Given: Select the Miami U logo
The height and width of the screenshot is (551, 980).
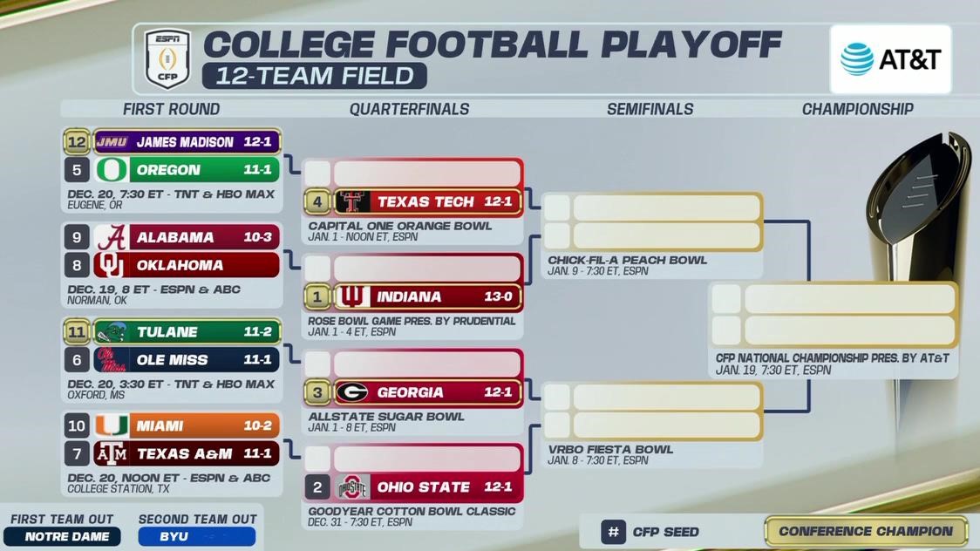Looking at the screenshot, I should (x=112, y=425).
